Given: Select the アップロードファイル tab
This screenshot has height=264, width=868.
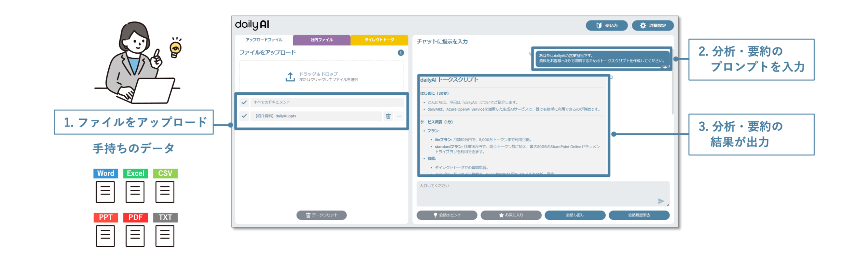Looking at the screenshot, I should click(264, 40).
